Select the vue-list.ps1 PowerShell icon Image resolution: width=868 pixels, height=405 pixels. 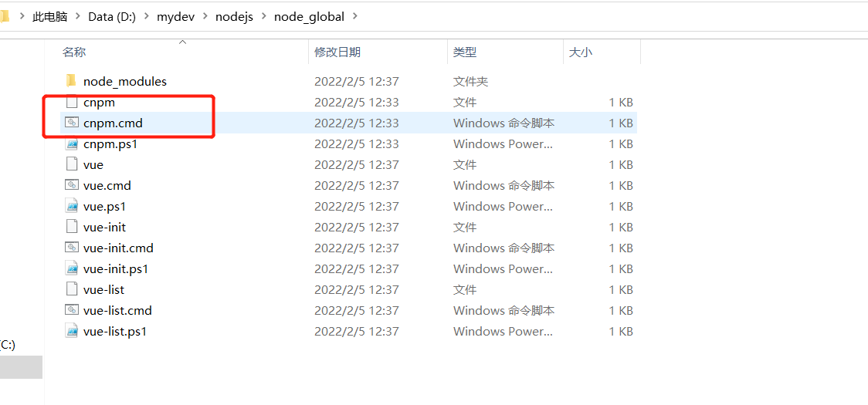(71, 332)
